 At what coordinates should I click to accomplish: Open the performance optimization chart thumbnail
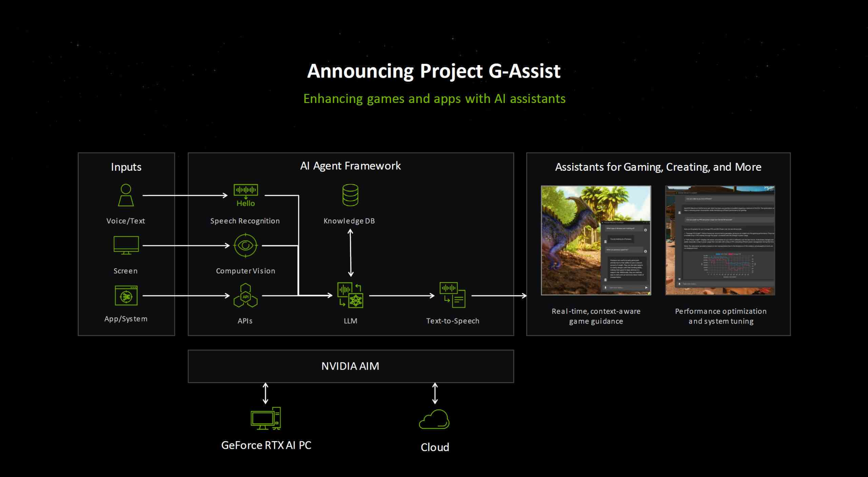[x=720, y=240]
